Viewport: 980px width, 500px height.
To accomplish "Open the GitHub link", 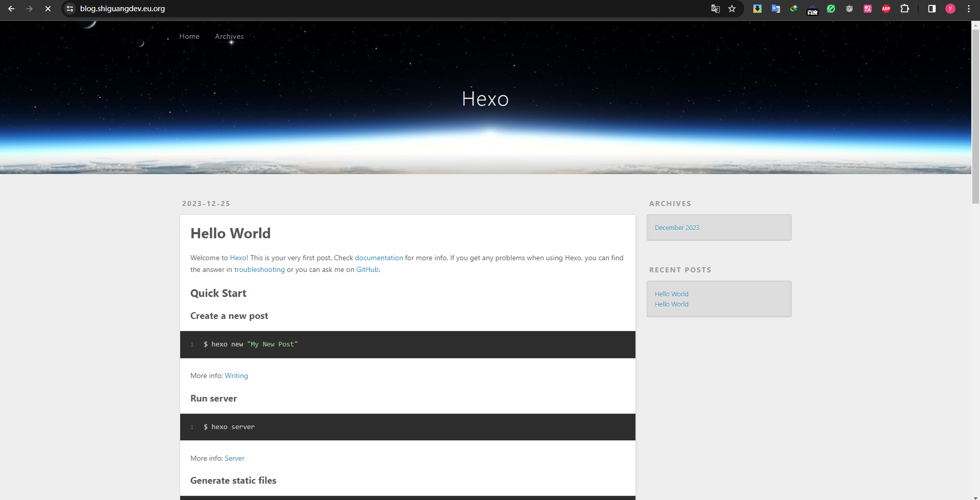I will point(367,269).
